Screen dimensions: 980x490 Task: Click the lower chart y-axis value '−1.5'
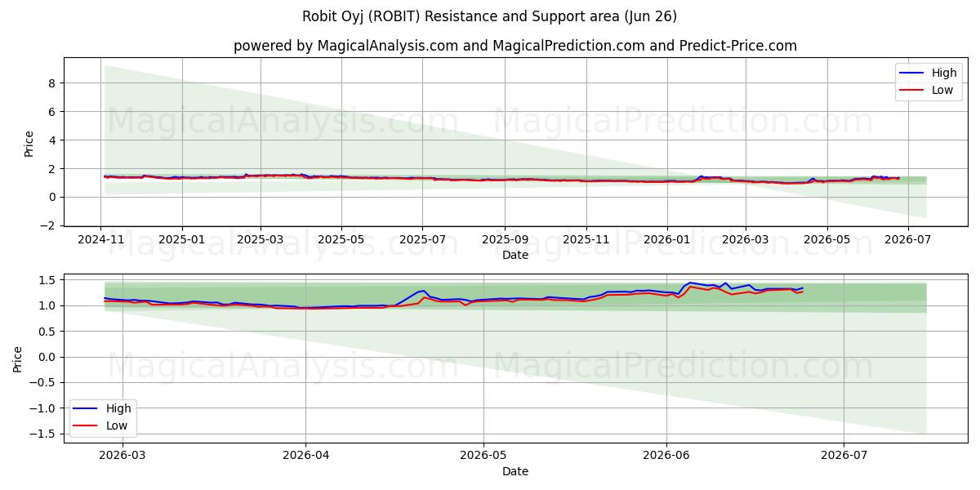tap(42, 434)
